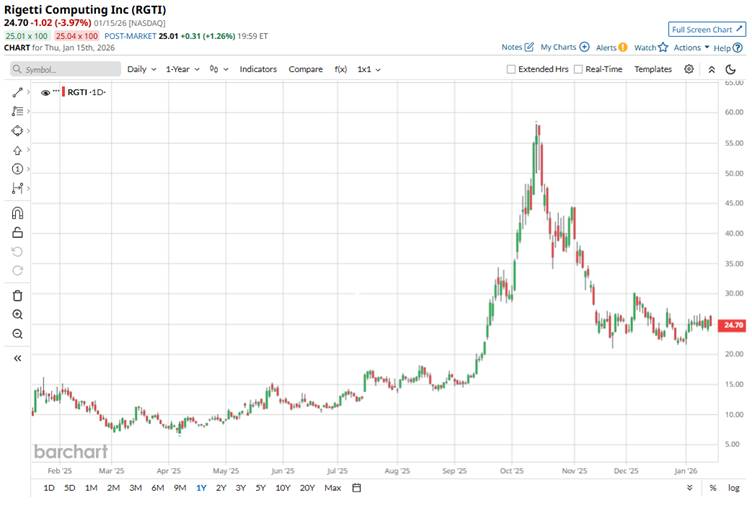Toggle log scale button
This screenshot has height=508, width=752.
tap(734, 488)
